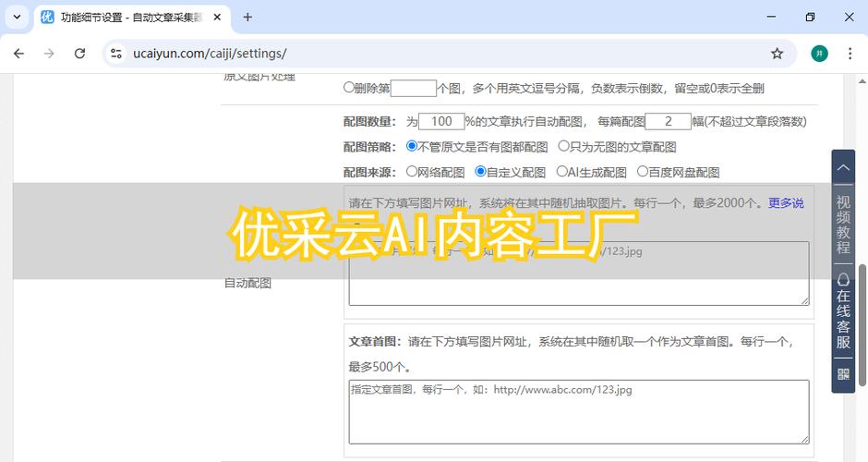Show the QR code icon in side panel

click(843, 374)
